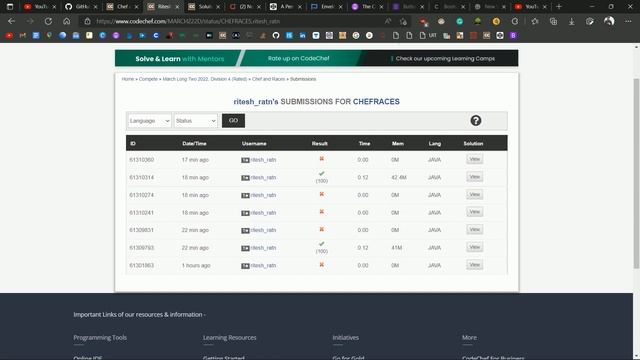View solution for submission 61310274

(x=474, y=194)
